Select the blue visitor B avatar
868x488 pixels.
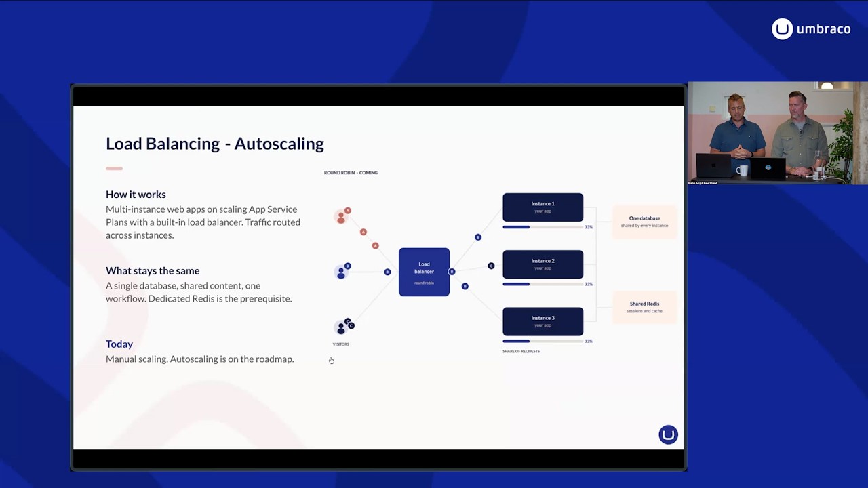point(341,272)
